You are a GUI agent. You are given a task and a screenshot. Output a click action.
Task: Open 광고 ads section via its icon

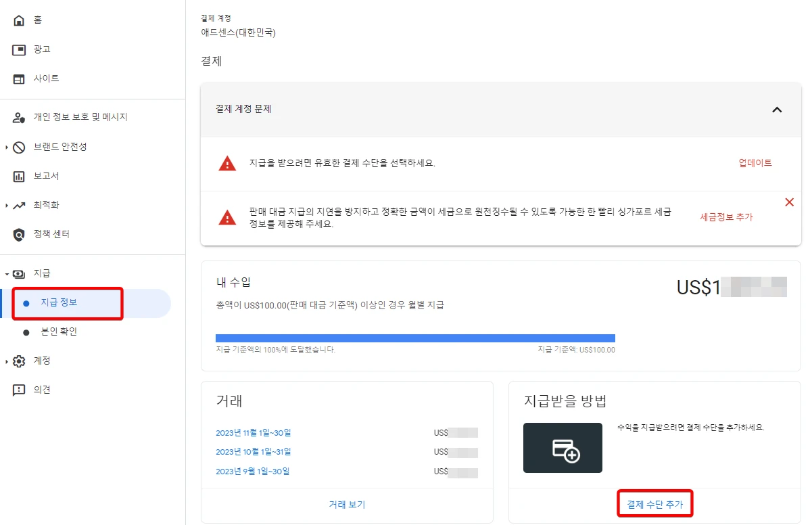click(x=18, y=49)
